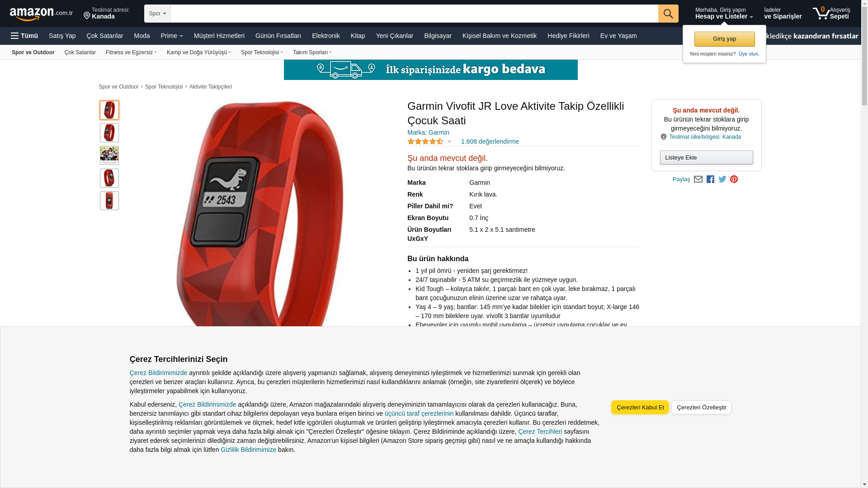Click the search magnifier icon
Viewport: 868px width, 488px height.
click(668, 14)
